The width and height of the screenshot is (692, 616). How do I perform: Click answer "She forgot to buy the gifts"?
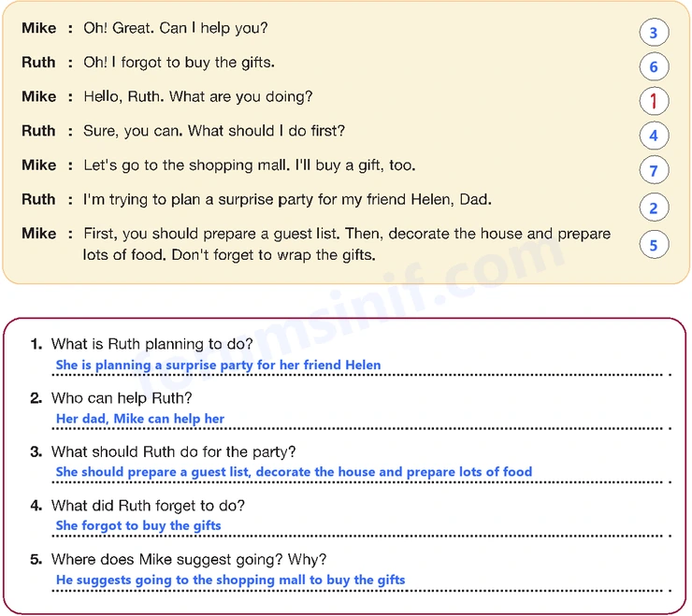click(138, 525)
